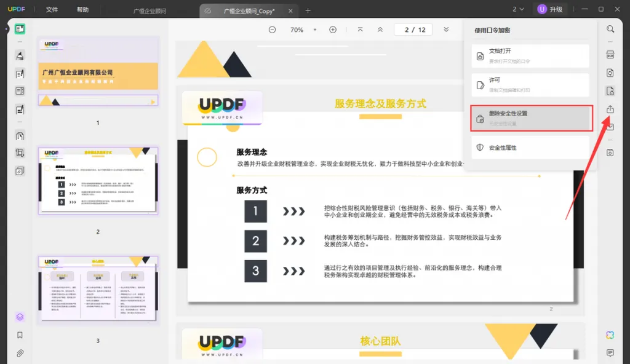
Task: Go to the next page double chevron
Action: 446,30
